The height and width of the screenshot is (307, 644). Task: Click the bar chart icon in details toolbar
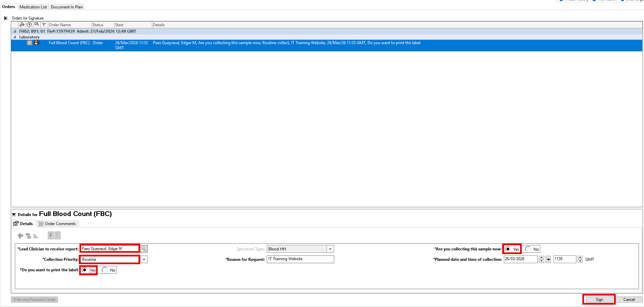(36, 236)
